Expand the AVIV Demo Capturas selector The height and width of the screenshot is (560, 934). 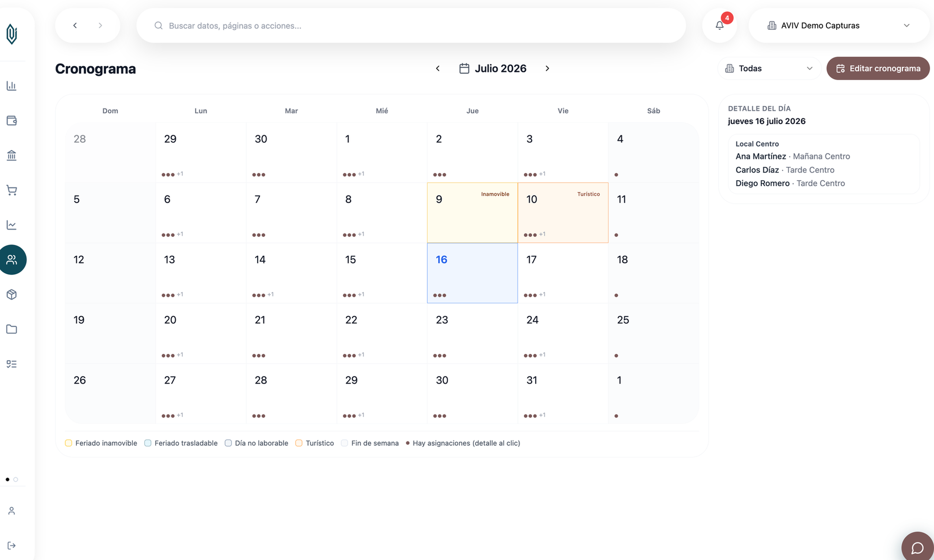[839, 25]
